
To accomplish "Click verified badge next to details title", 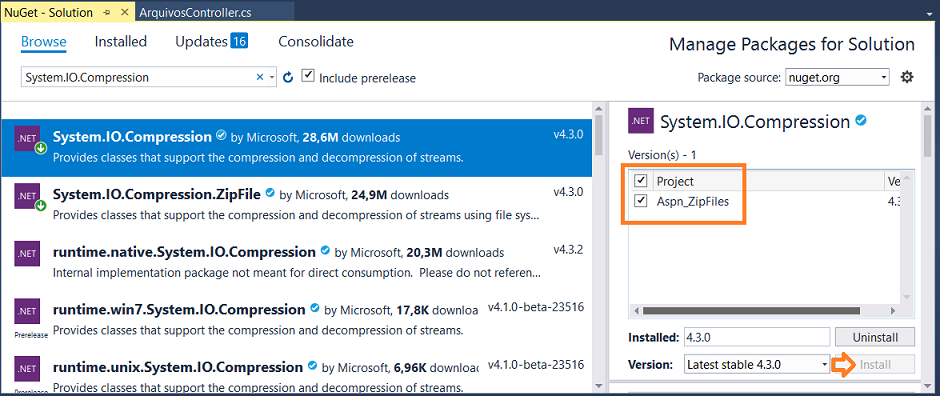I will (861, 121).
